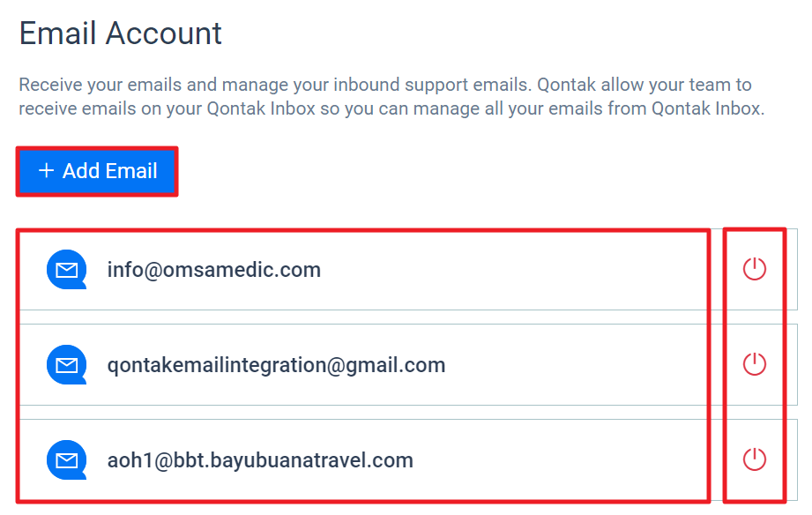Click the cut-off box right of the last power icon

(793, 460)
